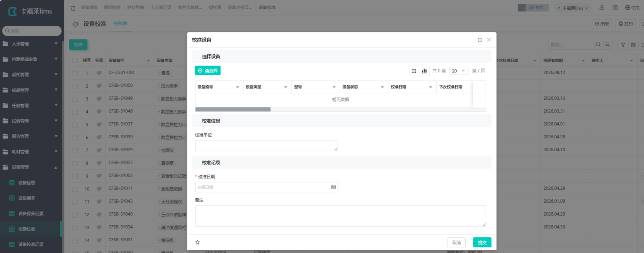Toggle the select-all checkbox in table header
Viewport: 644px width, 253px height.
pyautogui.click(x=75, y=60)
